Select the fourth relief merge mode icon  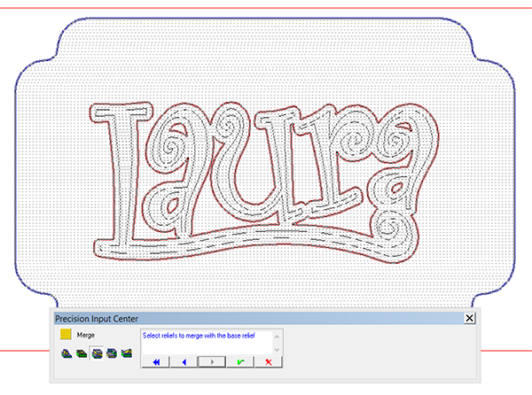[112, 353]
